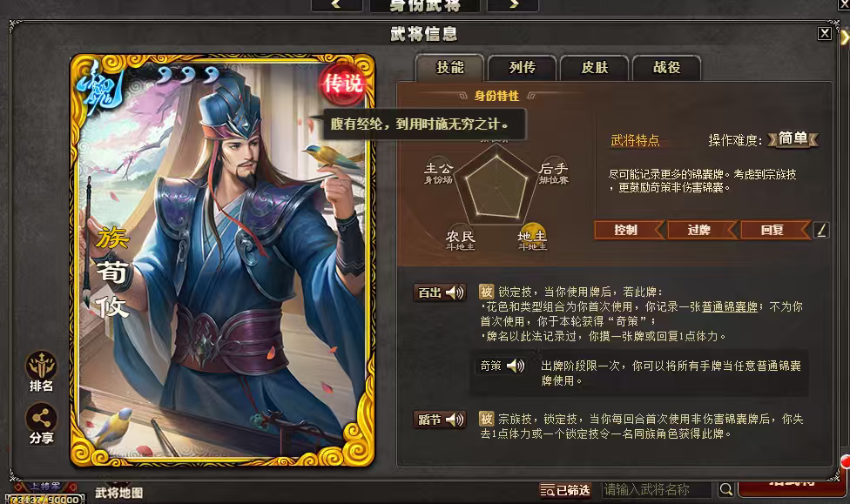Switch to the 列传 tab
The height and width of the screenshot is (504, 850).
[522, 68]
